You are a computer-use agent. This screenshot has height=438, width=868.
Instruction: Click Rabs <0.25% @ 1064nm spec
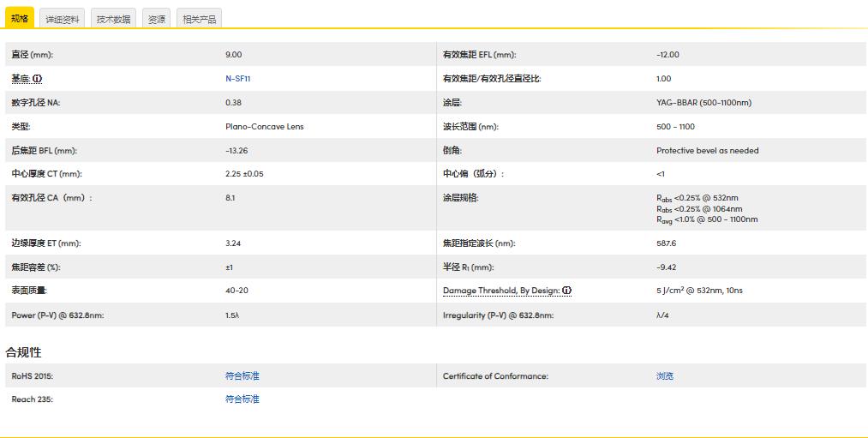tap(699, 209)
